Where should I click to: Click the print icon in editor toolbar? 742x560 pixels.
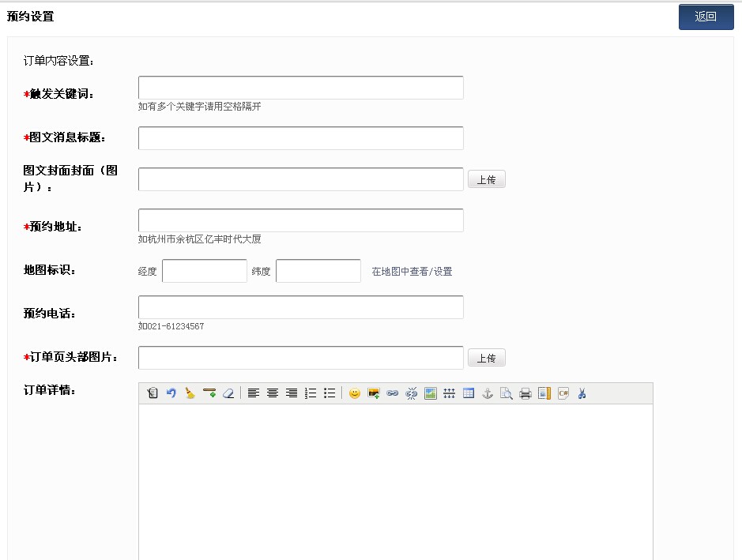tap(525, 393)
